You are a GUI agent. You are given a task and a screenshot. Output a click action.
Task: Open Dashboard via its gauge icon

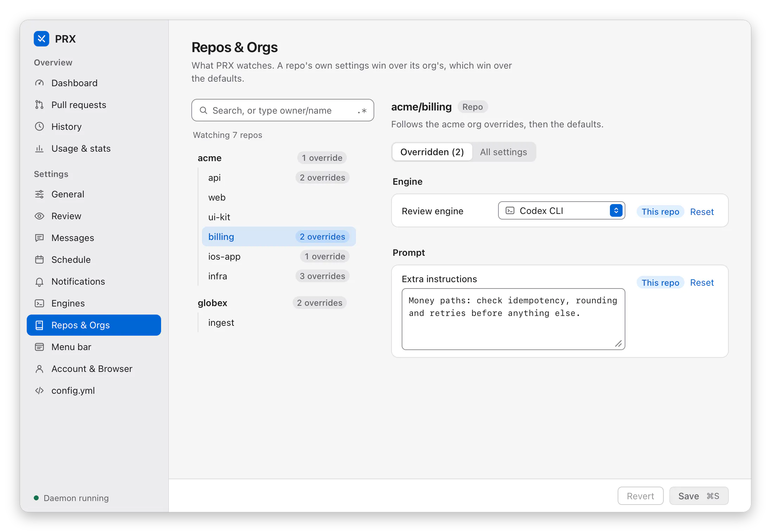[x=39, y=83]
